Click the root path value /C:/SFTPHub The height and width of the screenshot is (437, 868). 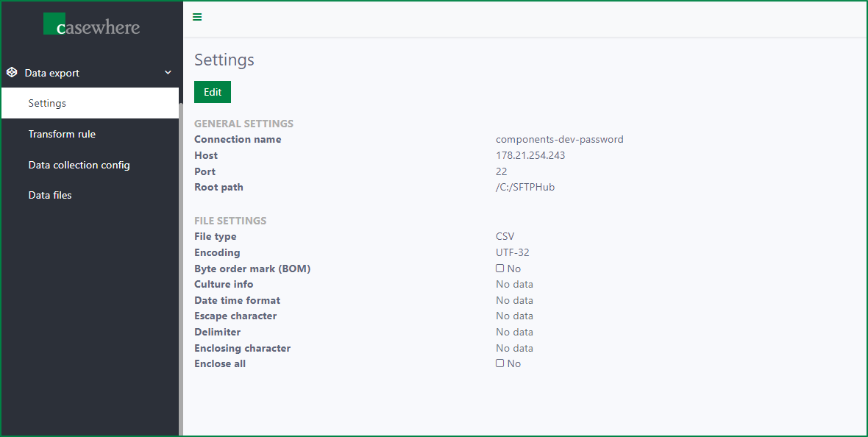(525, 187)
